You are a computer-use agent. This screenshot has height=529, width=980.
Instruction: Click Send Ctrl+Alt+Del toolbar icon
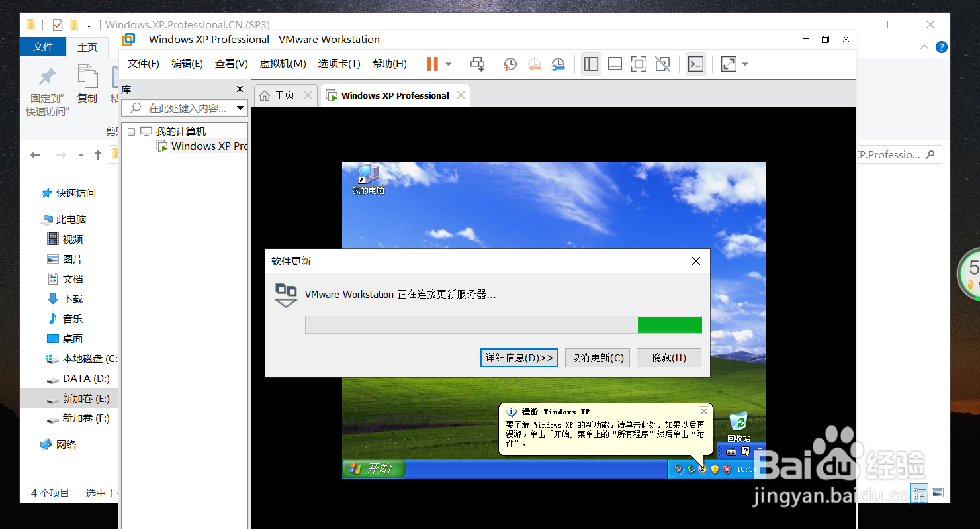pos(477,64)
